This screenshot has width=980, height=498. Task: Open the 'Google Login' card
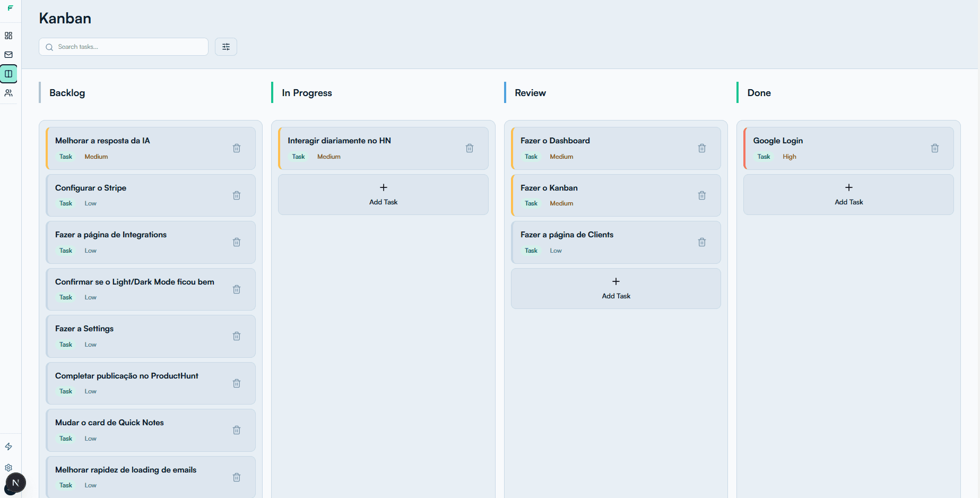click(x=848, y=148)
